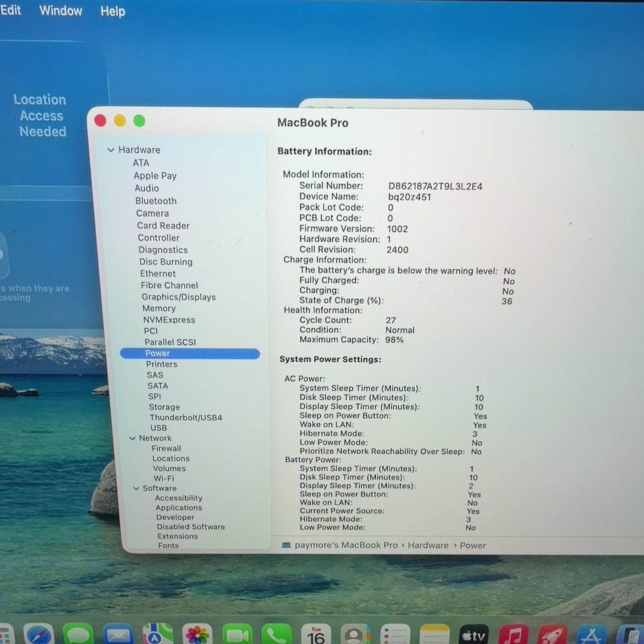The height and width of the screenshot is (644, 644).
Task: Select PCI in the Hardware list
Action: click(151, 331)
